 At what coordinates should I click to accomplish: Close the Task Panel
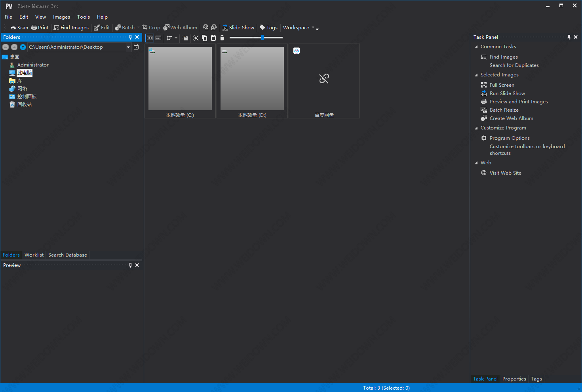(576, 37)
